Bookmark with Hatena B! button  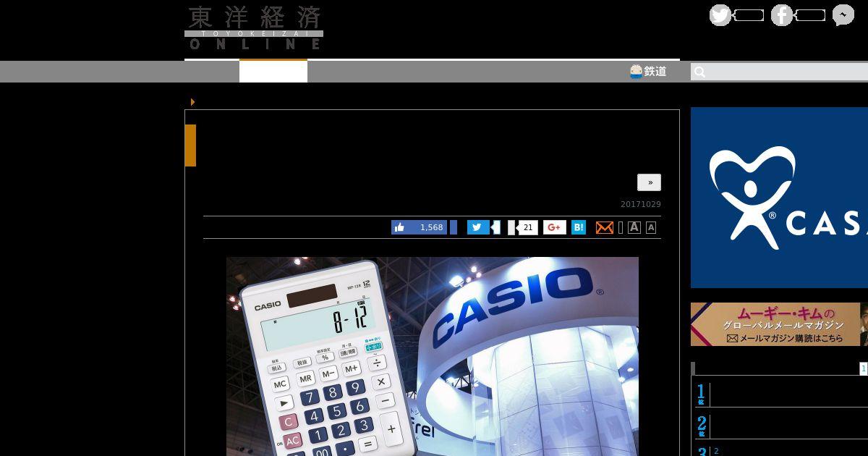579,227
